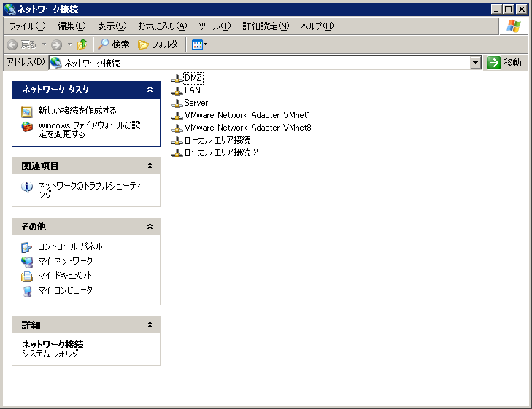Open the ヘルプ(H) menu
The image size is (532, 409).
tap(317, 26)
